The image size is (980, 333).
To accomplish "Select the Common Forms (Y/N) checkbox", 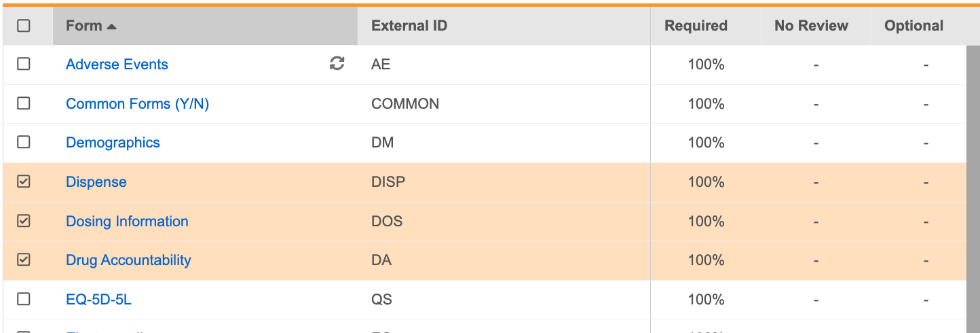I will pyautogui.click(x=24, y=104).
